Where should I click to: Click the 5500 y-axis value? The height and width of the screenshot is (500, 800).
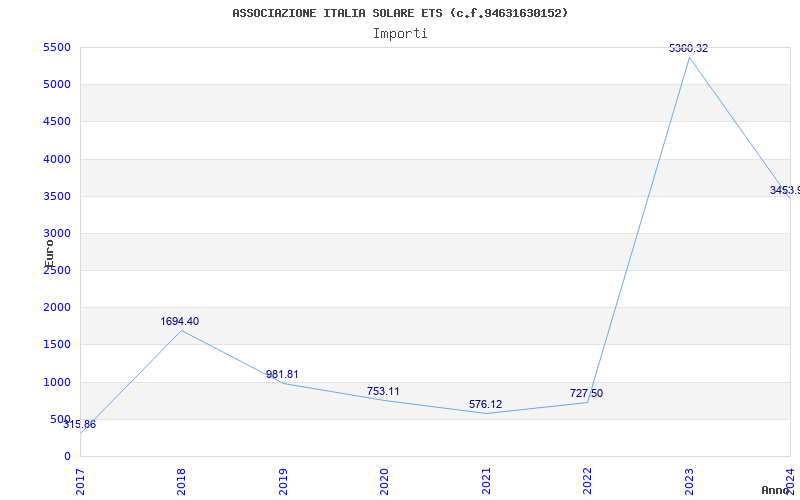[x=57, y=47]
